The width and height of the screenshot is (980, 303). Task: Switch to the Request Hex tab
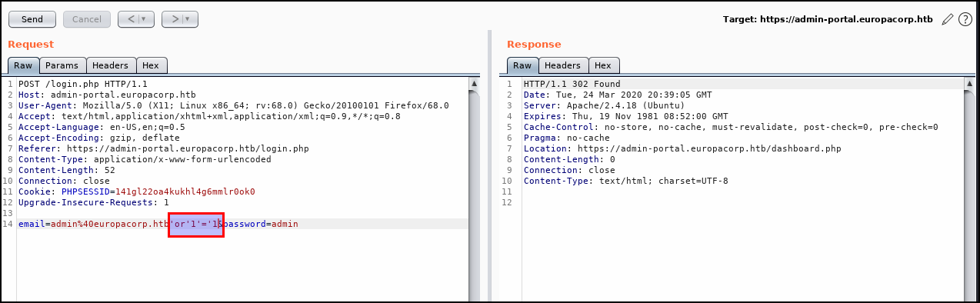[152, 65]
